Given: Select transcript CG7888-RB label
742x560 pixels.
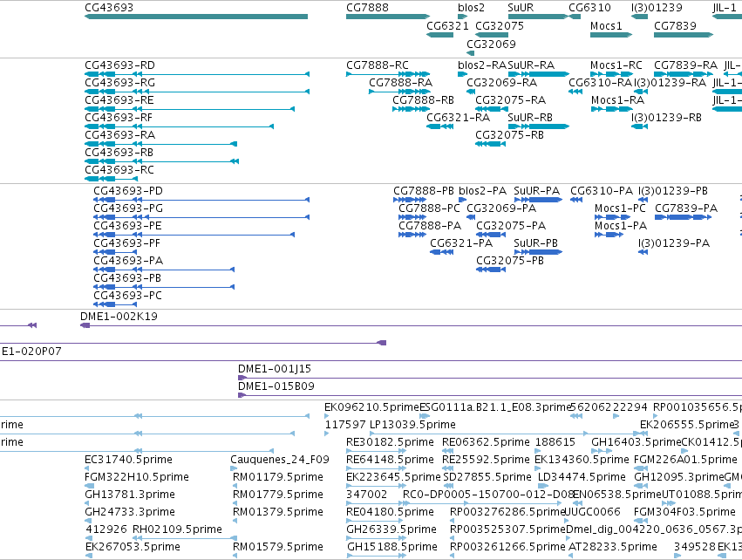Looking at the screenshot, I should 424,100.
